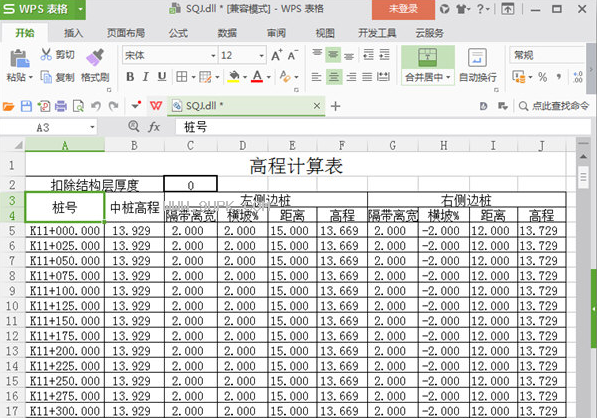This screenshot has width=597, height=418.
Task: Click the Paste clipboard icon
Action: [x=19, y=59]
